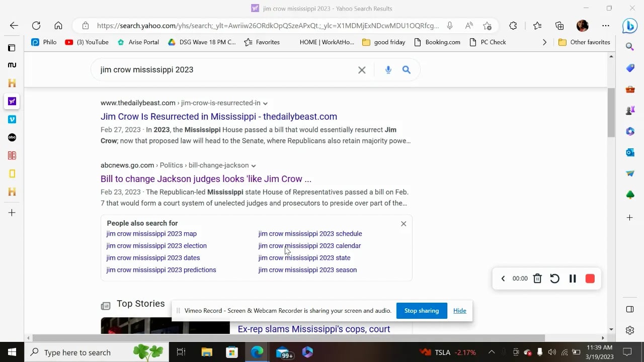Viewport: 644px width, 362px height.
Task: Open the Edge Settings and more menu
Action: pos(606,26)
